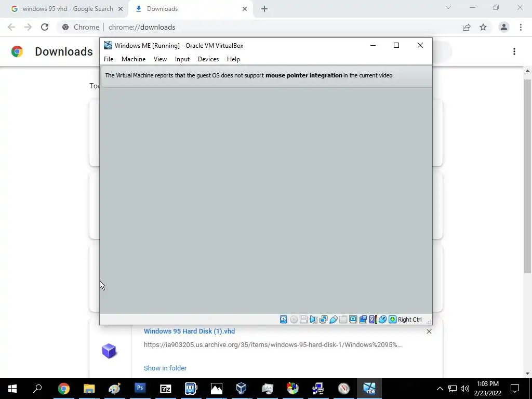Click the Chrome logo on Downloads page

17,51
